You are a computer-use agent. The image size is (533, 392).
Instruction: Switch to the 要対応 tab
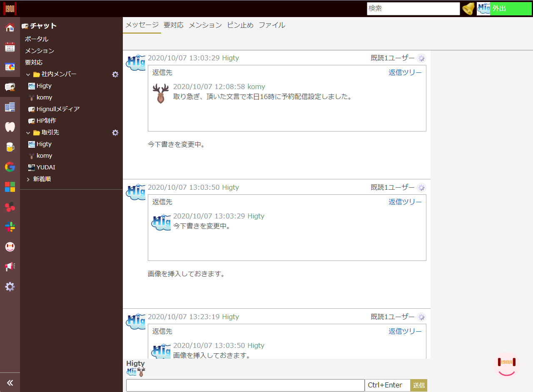[x=174, y=25]
